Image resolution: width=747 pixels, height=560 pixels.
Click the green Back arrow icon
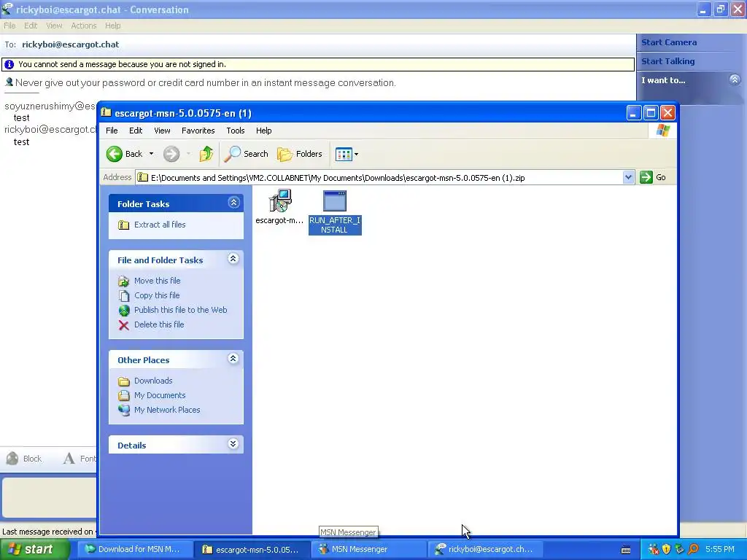click(115, 154)
